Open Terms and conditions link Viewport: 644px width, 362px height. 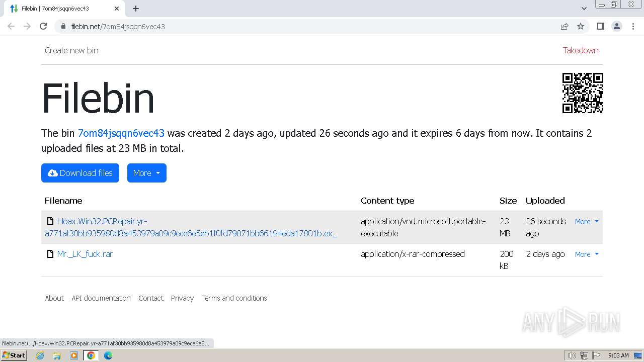click(234, 298)
